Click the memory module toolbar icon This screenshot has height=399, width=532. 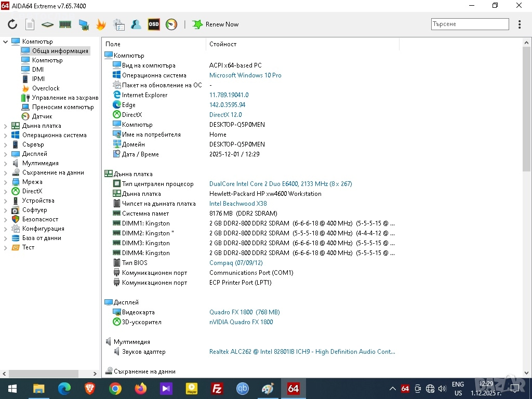pos(65,24)
